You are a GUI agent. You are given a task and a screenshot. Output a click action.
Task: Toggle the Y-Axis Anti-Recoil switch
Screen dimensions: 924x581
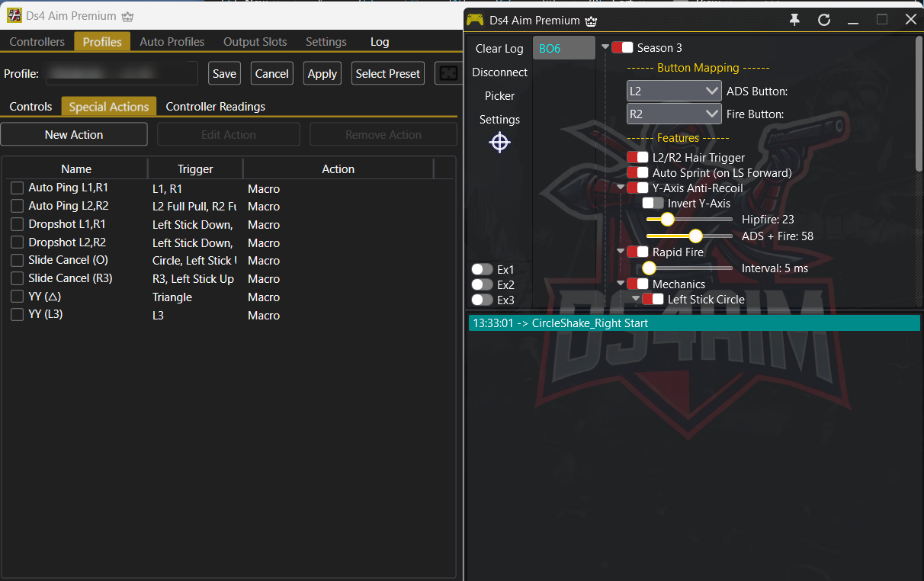click(637, 188)
